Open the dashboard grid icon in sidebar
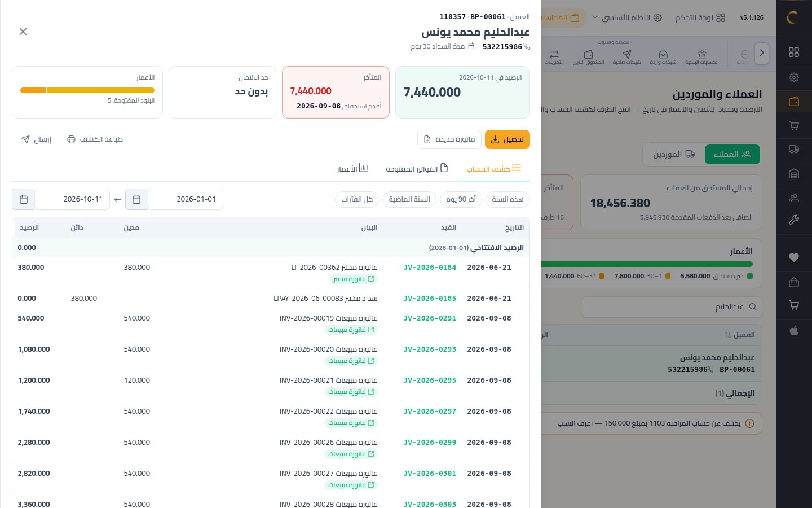812x508 pixels. (794, 52)
